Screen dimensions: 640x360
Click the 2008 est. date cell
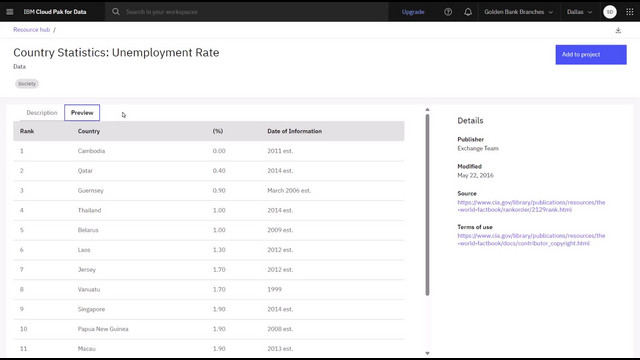[x=280, y=329]
